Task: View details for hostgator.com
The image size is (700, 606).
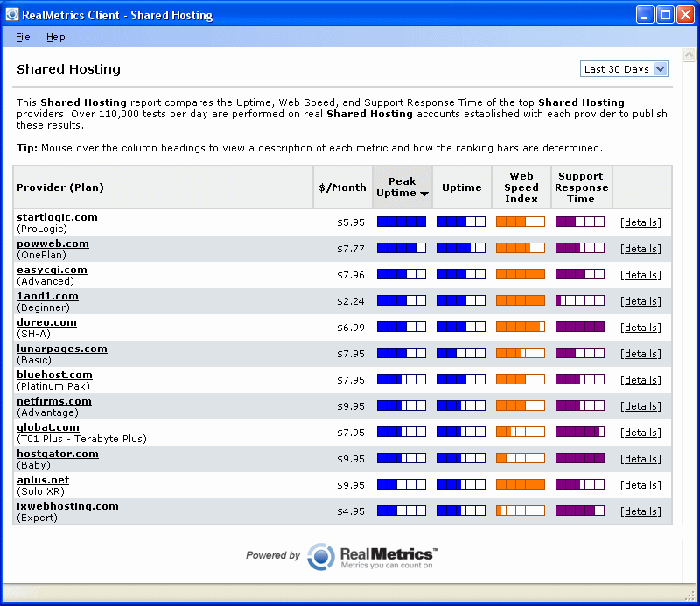Action: coord(640,459)
